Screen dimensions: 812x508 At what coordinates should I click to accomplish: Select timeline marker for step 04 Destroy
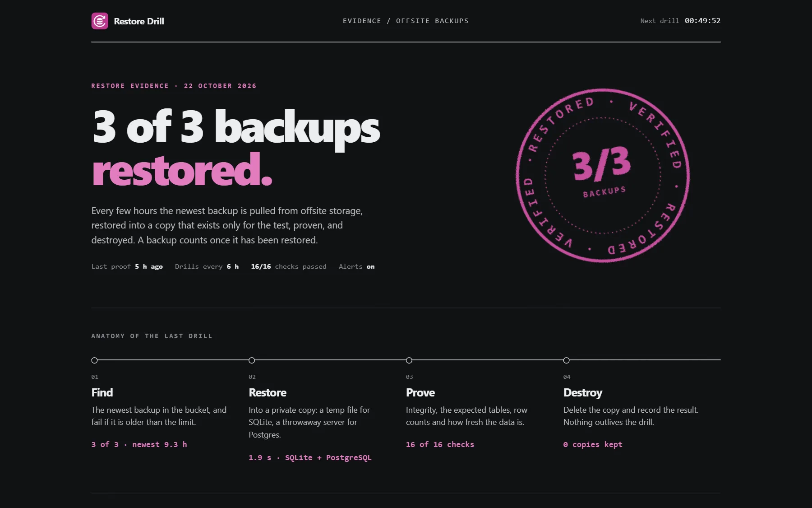[x=567, y=360]
